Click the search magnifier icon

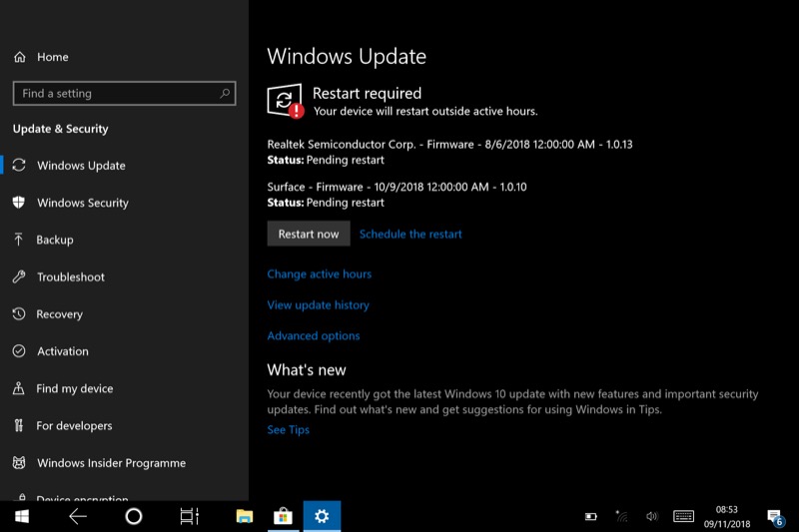point(225,93)
